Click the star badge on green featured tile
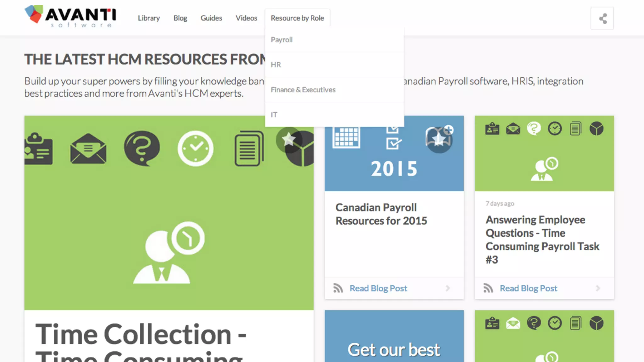Viewport: 644px width, 362px height. coord(289,140)
